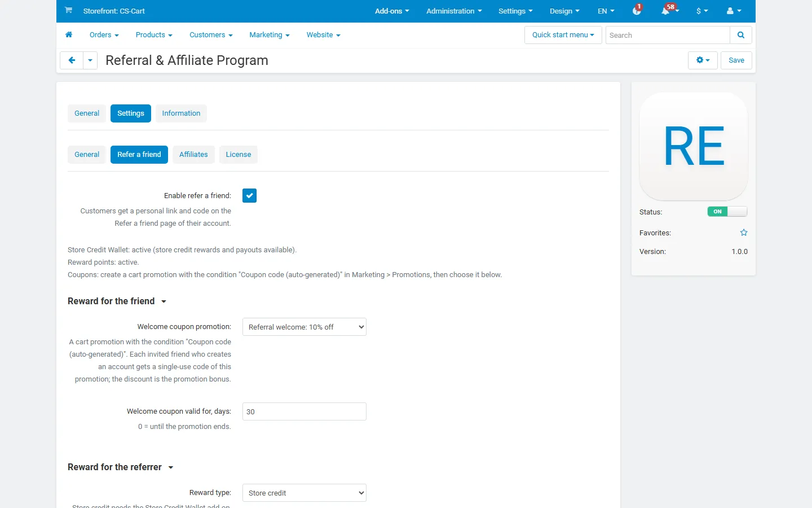Collapse the Reward for the friend section
Viewport: 812px width, 508px height.
pyautogui.click(x=117, y=301)
